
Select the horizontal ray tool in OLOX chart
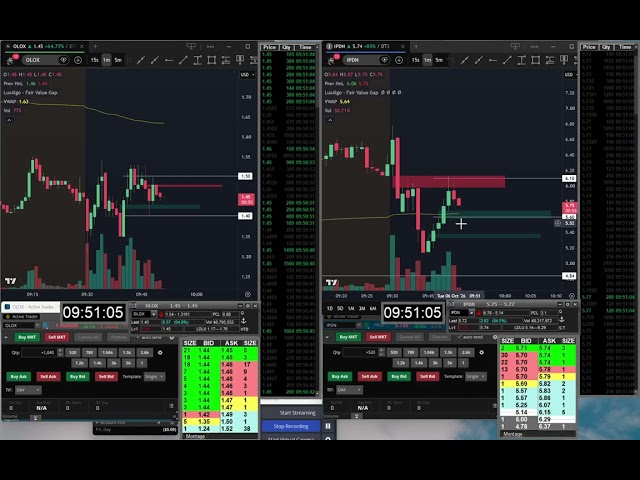coord(169,60)
